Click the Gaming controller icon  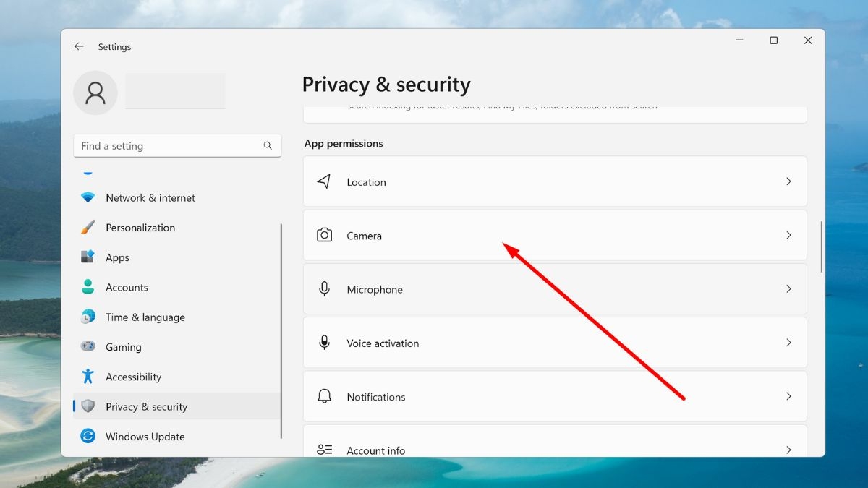click(x=88, y=347)
